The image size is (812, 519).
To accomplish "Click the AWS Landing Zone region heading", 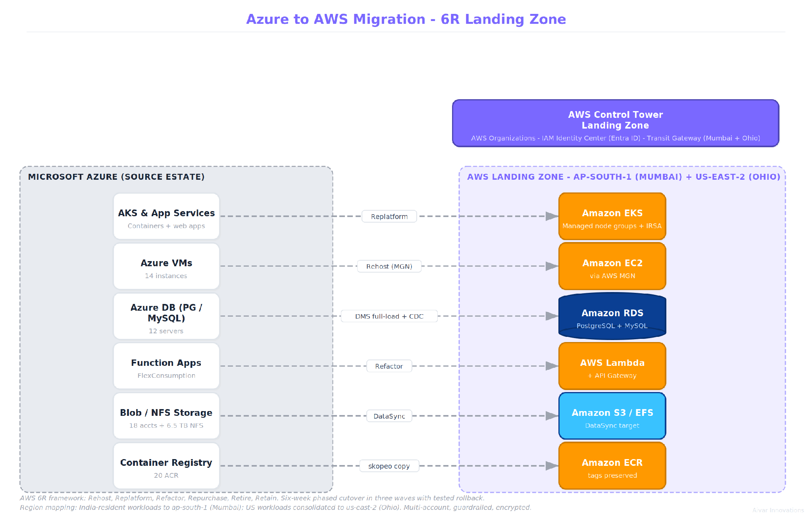I will pyautogui.click(x=624, y=177).
